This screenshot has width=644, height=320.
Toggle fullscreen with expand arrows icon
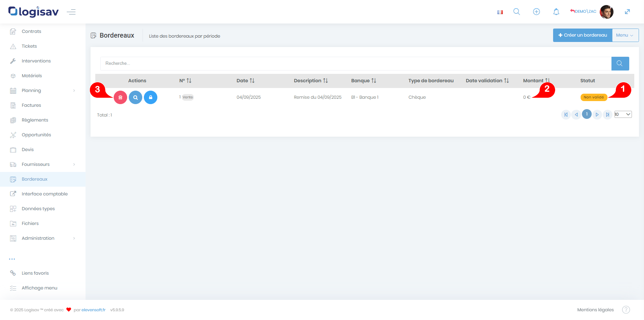tap(627, 12)
